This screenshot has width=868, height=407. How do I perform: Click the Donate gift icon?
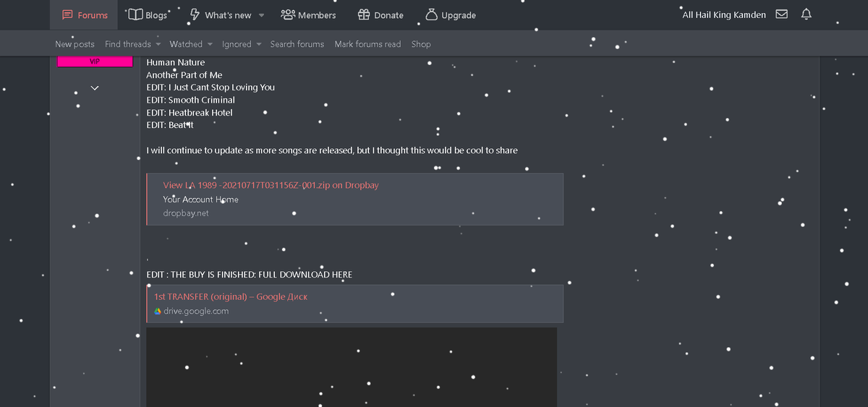click(364, 14)
